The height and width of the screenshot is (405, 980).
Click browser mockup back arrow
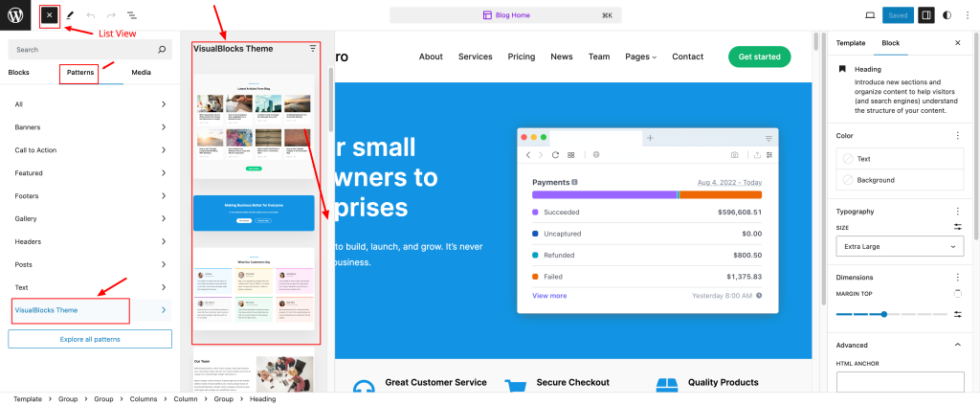point(527,155)
